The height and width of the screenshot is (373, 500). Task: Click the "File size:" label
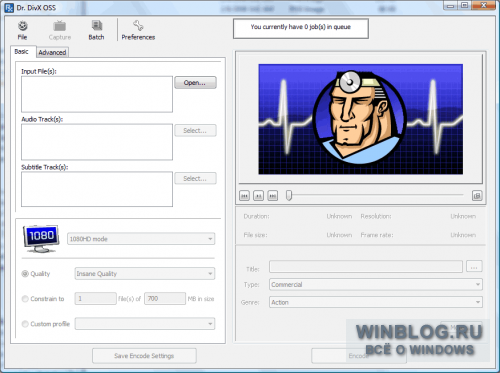click(255, 235)
